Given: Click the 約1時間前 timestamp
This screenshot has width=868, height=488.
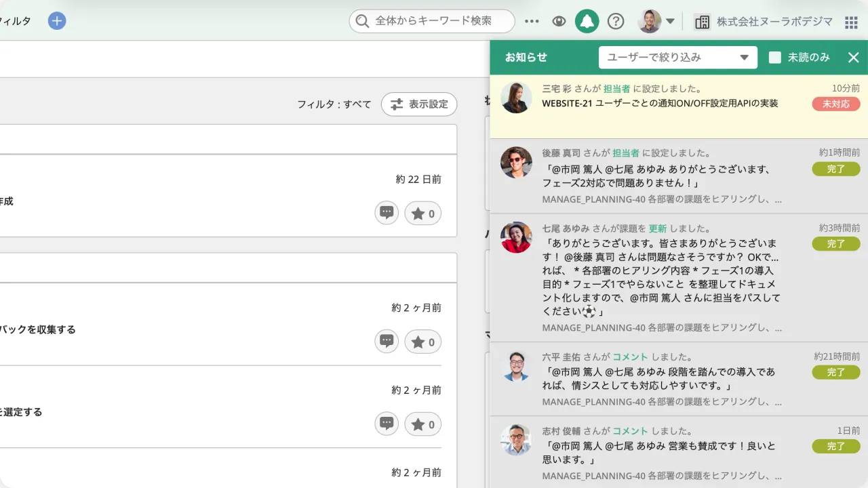Looking at the screenshot, I should pyautogui.click(x=840, y=152).
